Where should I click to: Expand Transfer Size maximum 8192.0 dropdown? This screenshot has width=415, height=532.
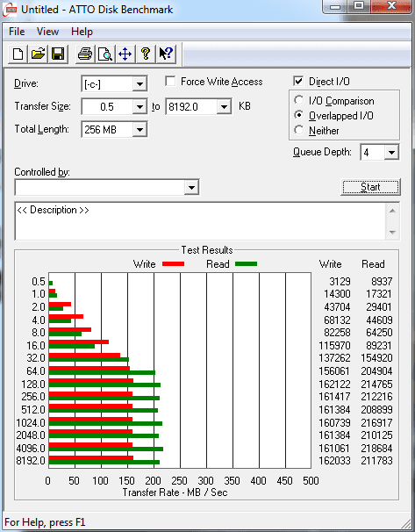(x=224, y=107)
